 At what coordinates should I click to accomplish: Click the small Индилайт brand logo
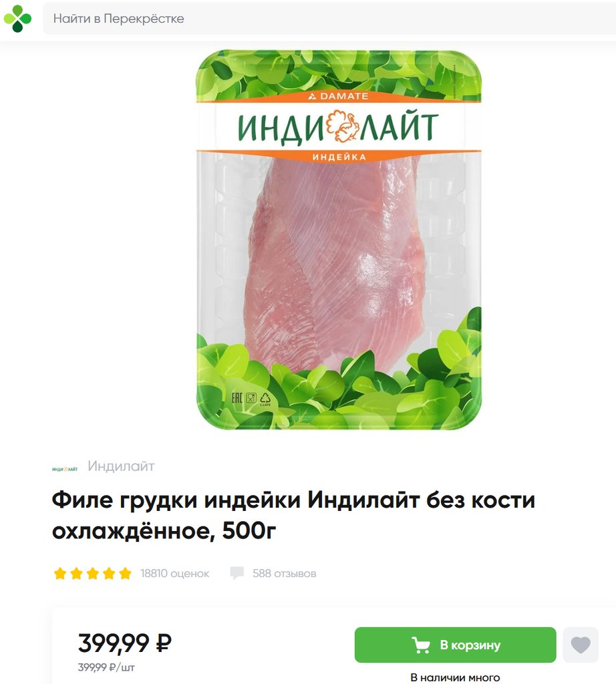click(65, 469)
